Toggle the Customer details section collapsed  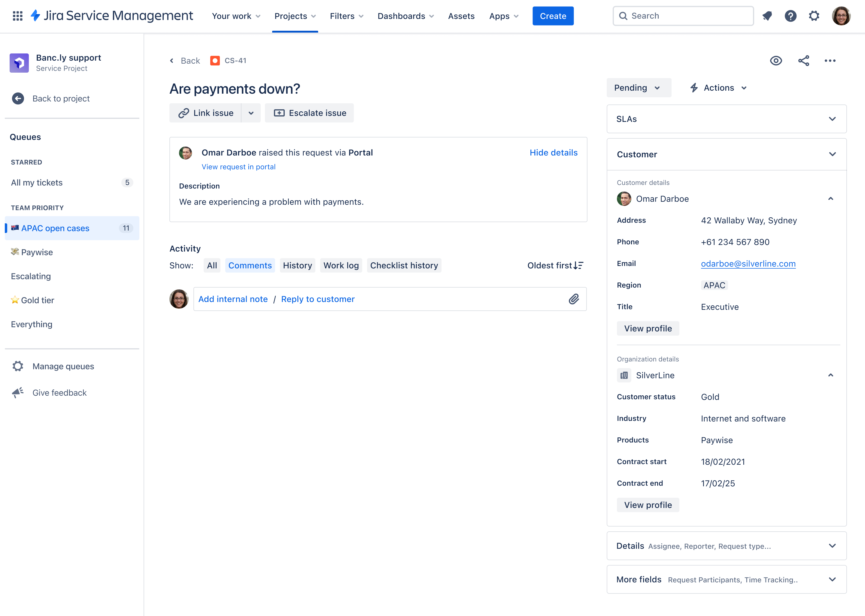point(832,199)
